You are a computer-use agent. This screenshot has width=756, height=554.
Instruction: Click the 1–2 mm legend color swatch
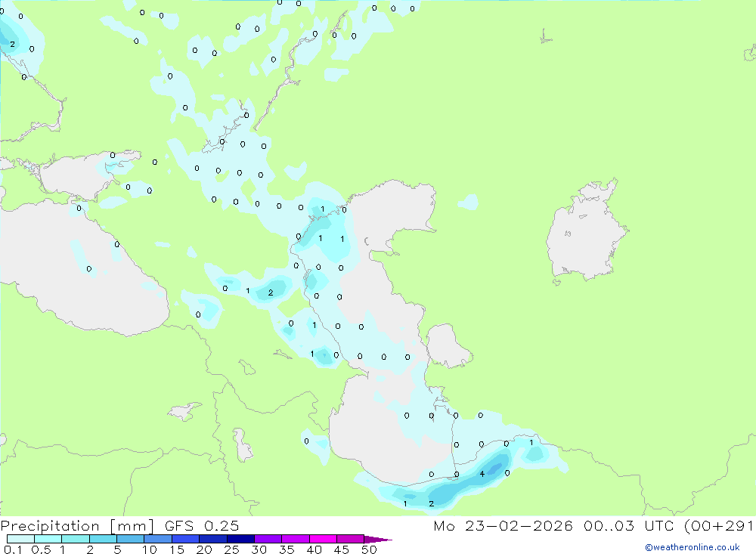(x=76, y=539)
